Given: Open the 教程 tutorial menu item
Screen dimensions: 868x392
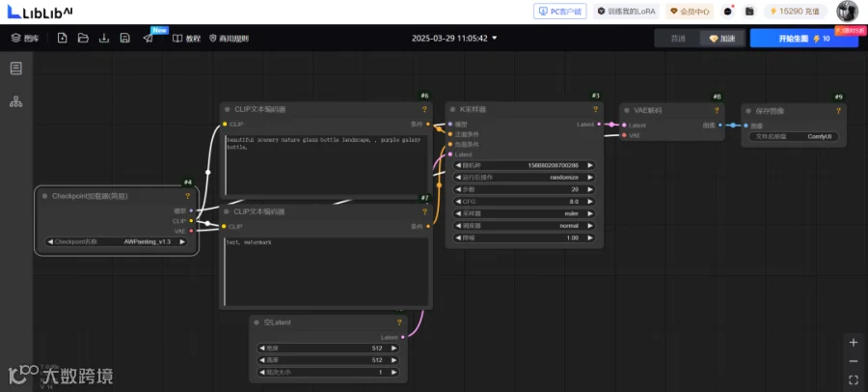Looking at the screenshot, I should [x=186, y=39].
